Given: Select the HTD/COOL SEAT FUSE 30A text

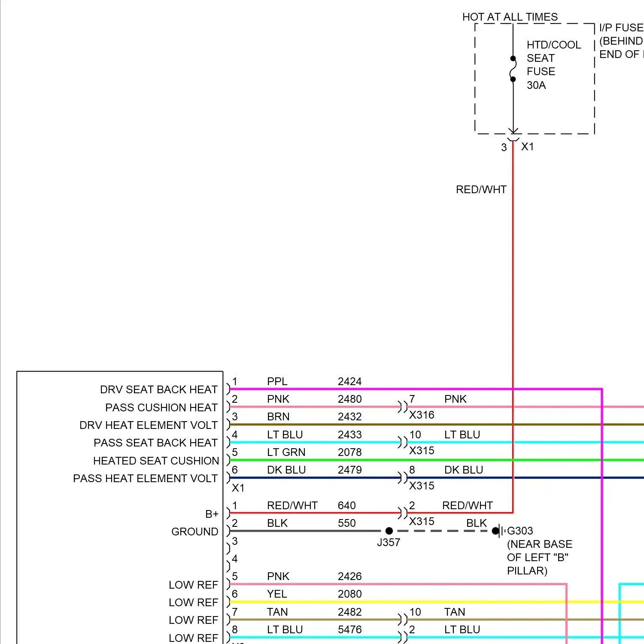Looking at the screenshot, I should point(554,65).
